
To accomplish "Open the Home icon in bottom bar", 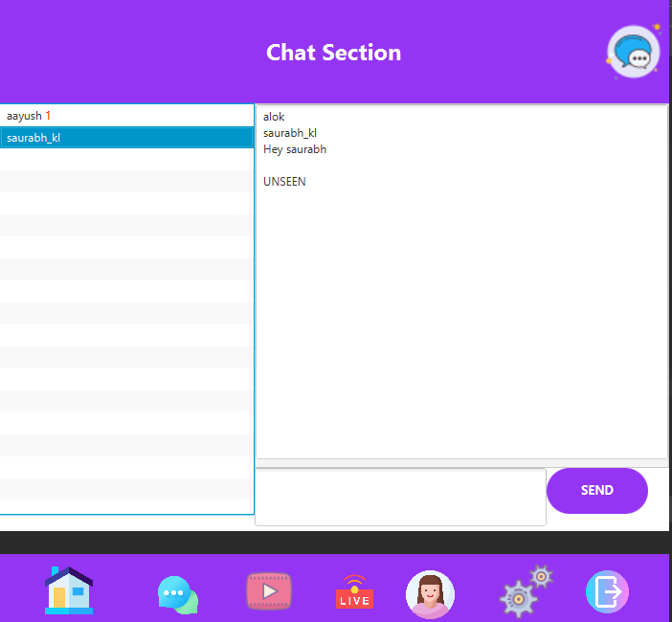I will (69, 590).
